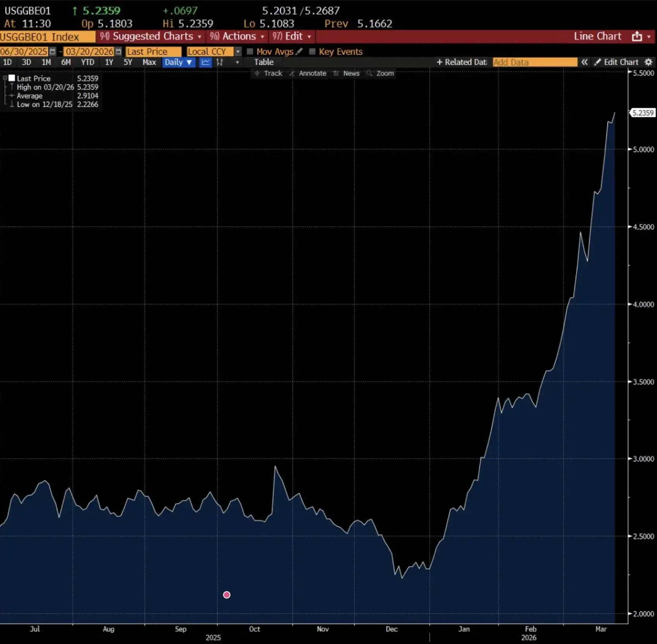Toggle Last Price visibility in the legend
The image size is (657, 644).
(x=12, y=78)
